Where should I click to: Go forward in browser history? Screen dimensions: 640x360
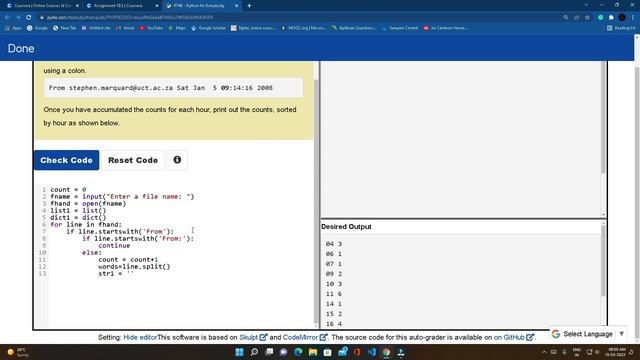pyautogui.click(x=18, y=18)
